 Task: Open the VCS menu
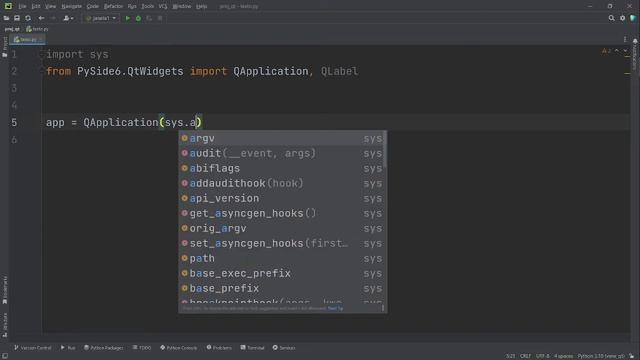(x=163, y=7)
